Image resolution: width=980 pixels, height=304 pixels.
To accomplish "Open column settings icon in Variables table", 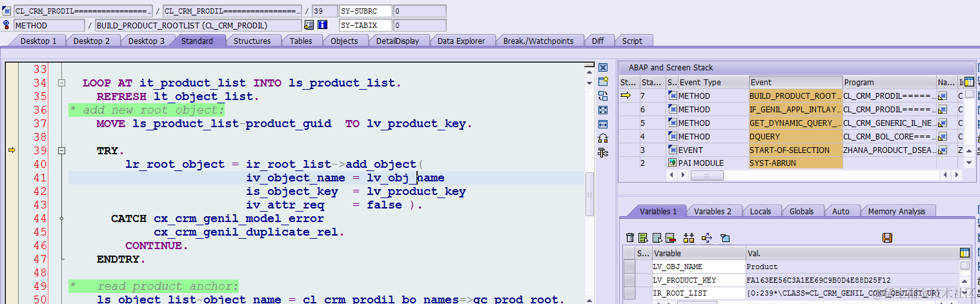I will point(965,253).
